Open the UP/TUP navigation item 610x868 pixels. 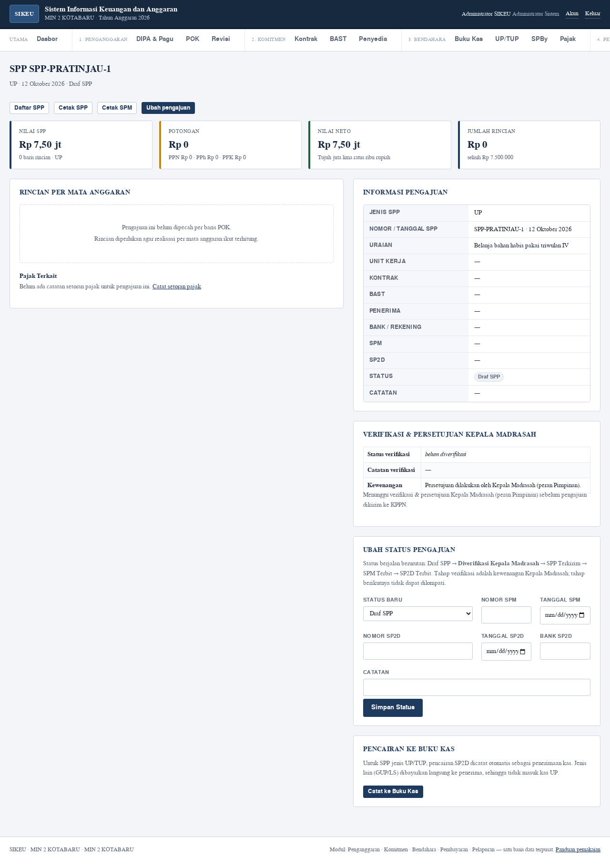point(507,39)
